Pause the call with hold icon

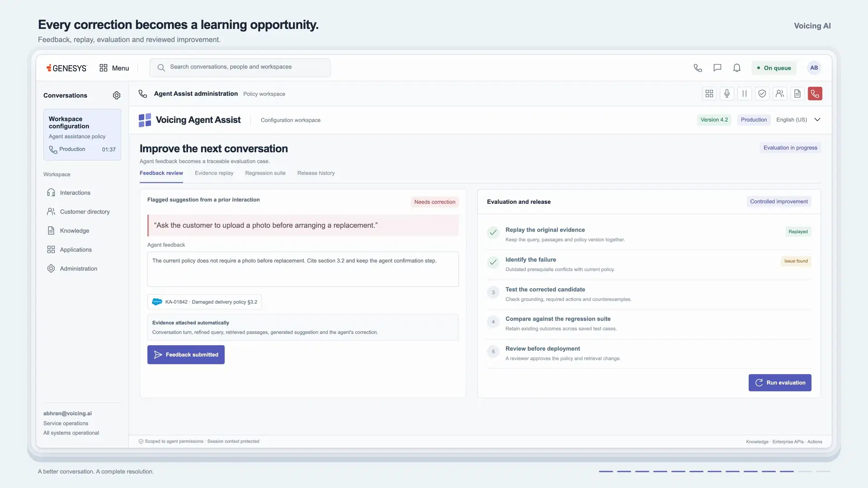(x=744, y=94)
